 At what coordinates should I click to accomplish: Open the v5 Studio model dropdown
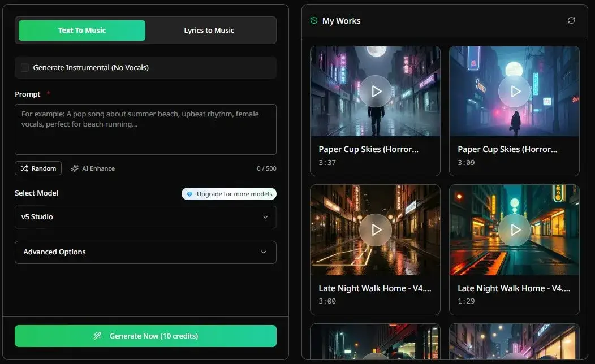point(145,217)
